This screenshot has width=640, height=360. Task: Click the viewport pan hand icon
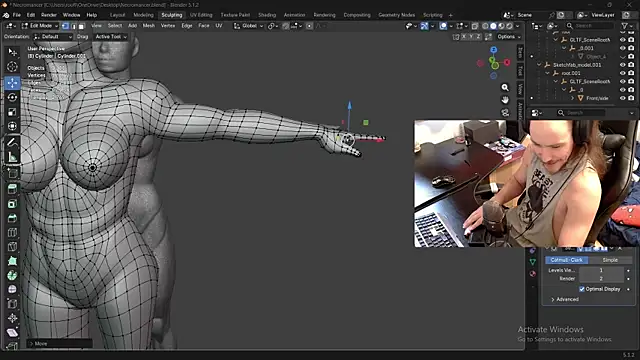[x=505, y=100]
